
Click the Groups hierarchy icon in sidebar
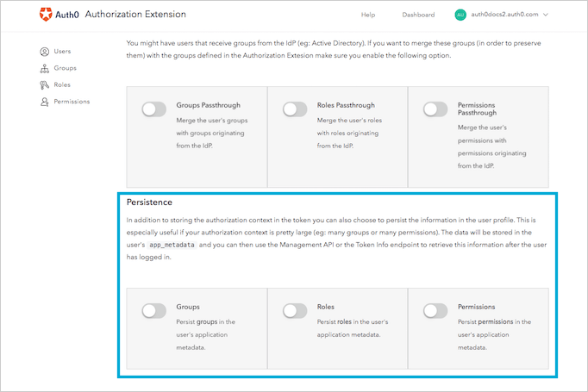point(45,68)
